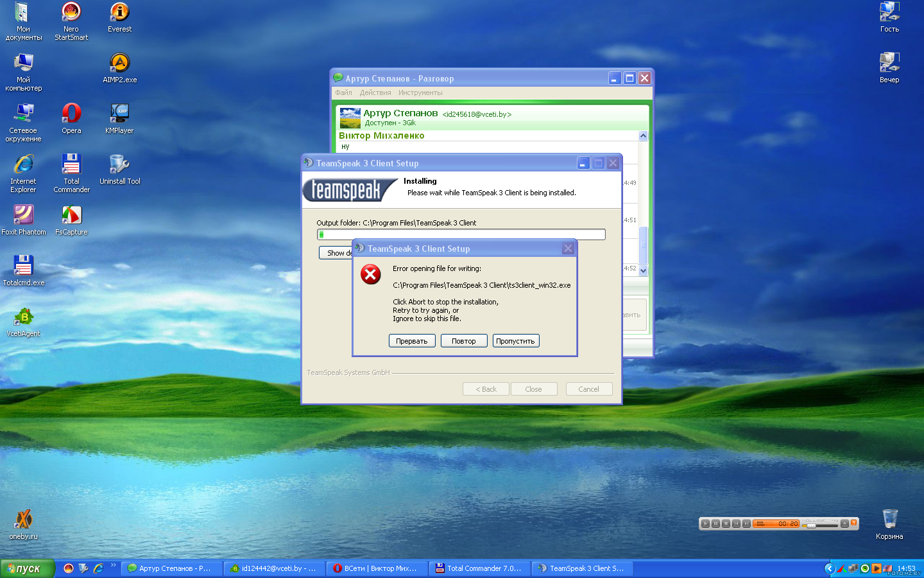Select the FsCapture desktop icon
Image resolution: width=924 pixels, height=578 pixels.
click(71, 220)
